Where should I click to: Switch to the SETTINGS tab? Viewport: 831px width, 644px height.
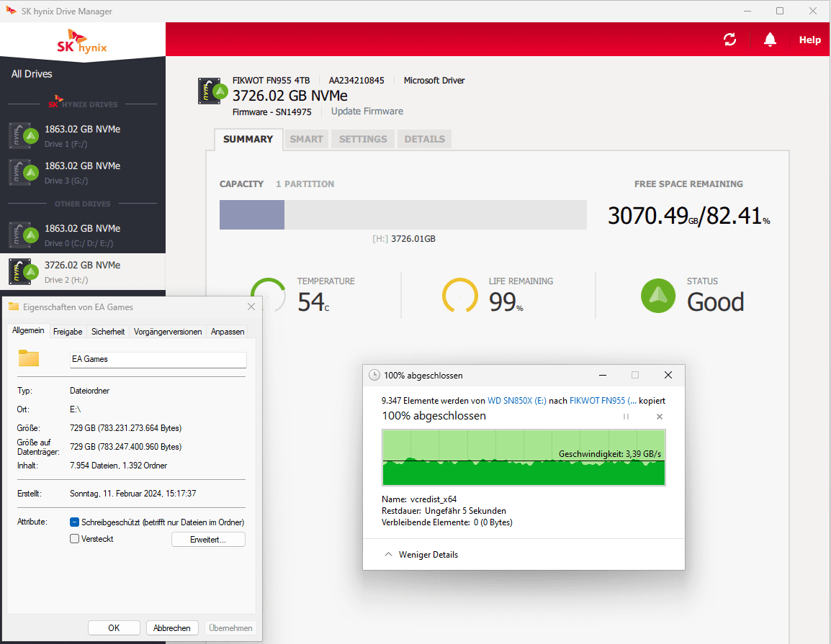click(363, 140)
